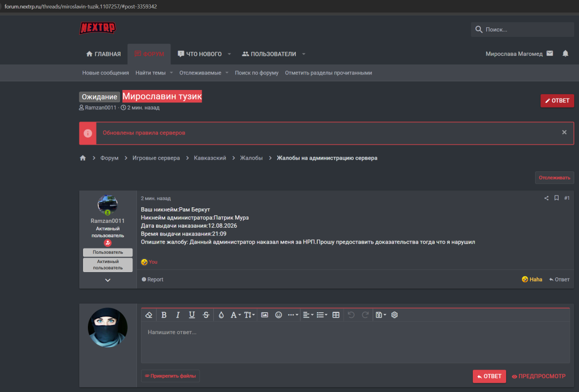The image size is (579, 392).
Task: Report the post by Ramzan0011
Action: (152, 280)
